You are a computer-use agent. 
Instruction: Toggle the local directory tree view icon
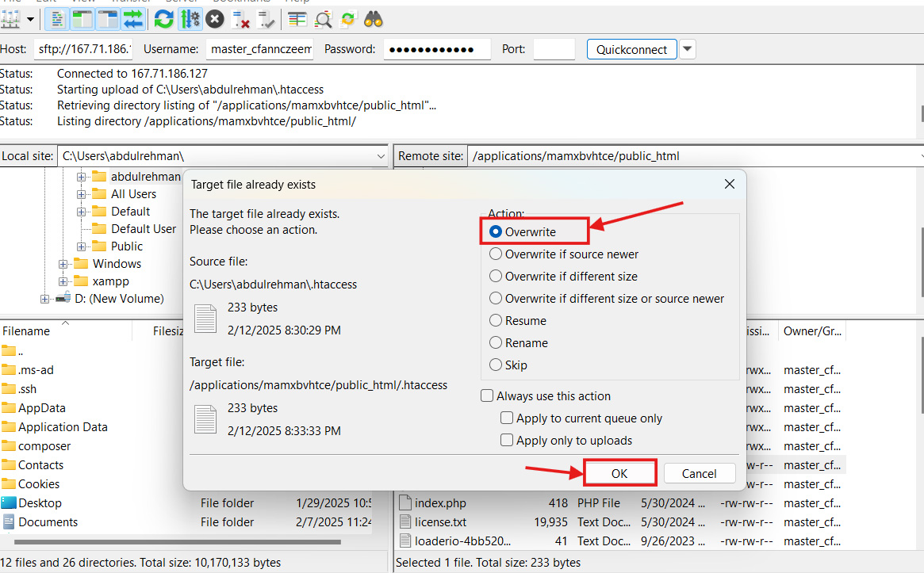(x=82, y=19)
